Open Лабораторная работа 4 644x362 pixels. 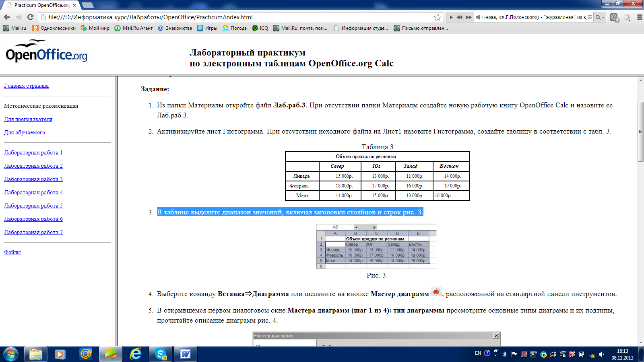point(33,192)
